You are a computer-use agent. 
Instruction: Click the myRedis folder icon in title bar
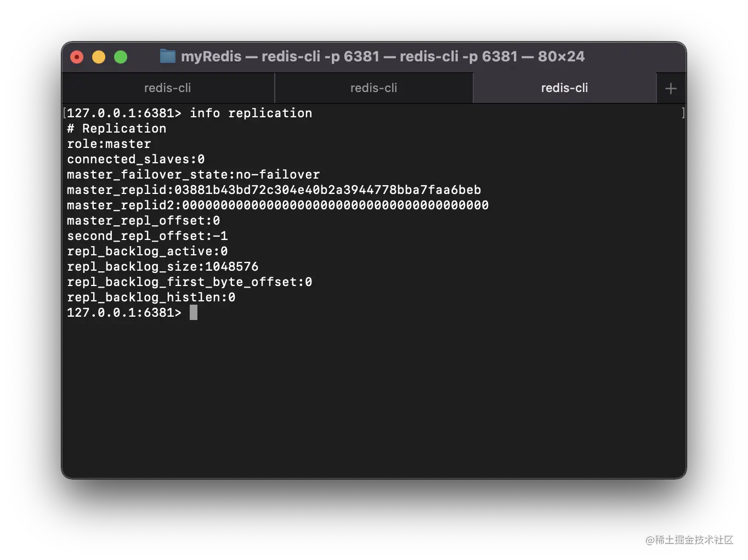tap(168, 56)
